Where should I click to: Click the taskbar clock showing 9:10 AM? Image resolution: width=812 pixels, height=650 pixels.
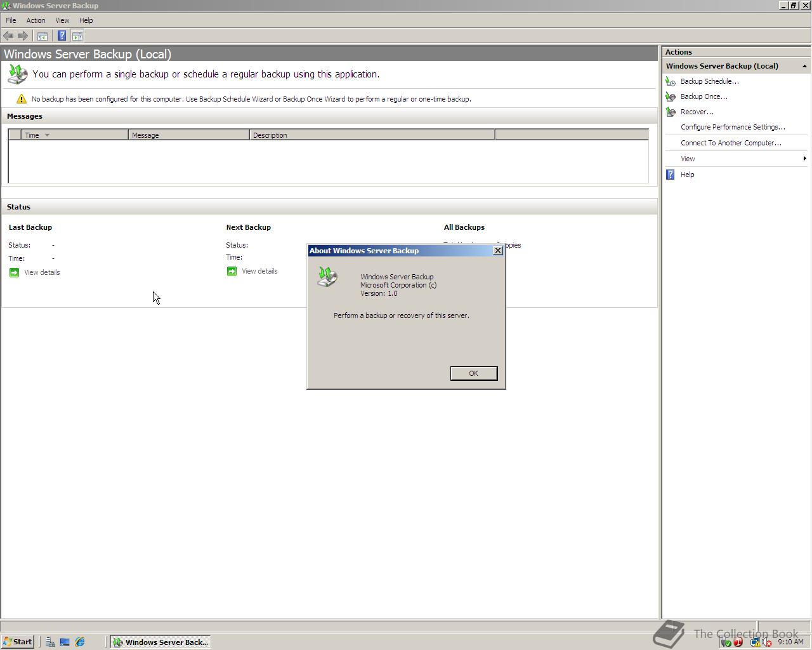790,642
